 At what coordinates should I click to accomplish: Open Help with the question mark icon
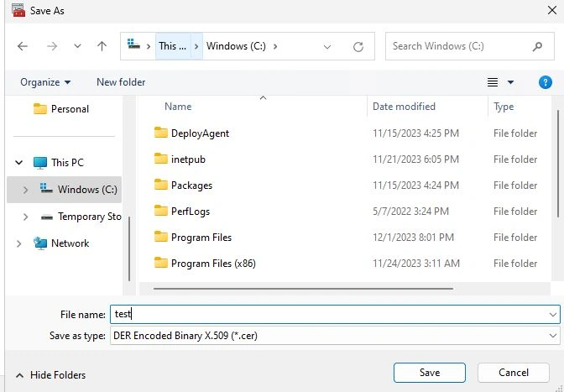coord(546,82)
